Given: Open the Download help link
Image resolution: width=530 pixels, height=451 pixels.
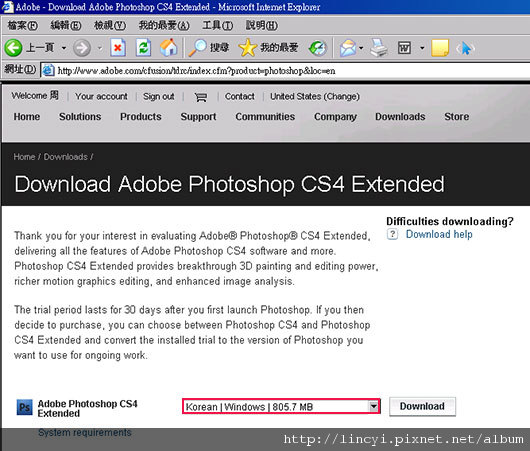Looking at the screenshot, I should [x=439, y=234].
